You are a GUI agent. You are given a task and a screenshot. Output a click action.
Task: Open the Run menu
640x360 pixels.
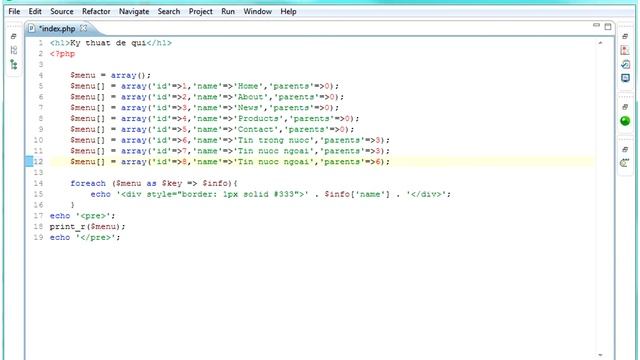click(228, 11)
